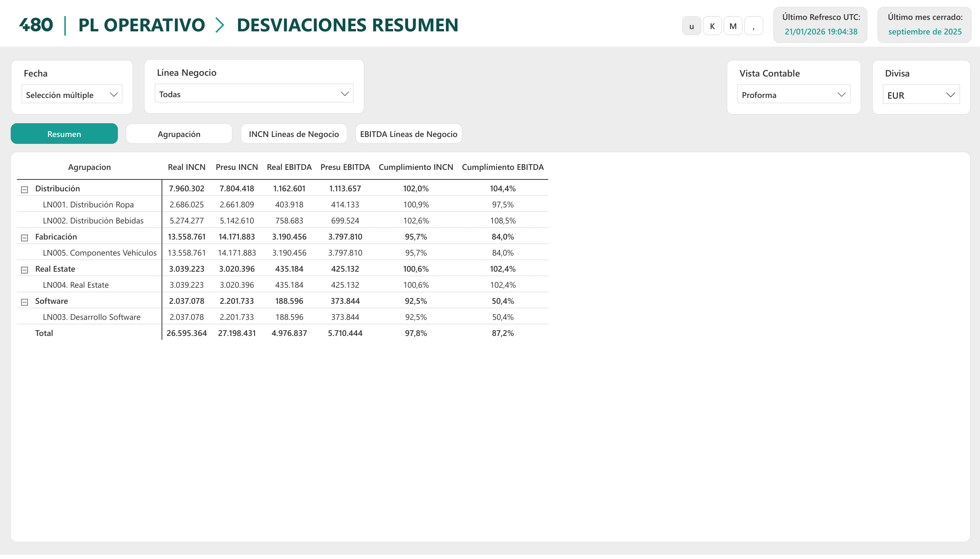Click Real Estate bold Presu EBITDA 425.132
The height and width of the screenshot is (559, 980).
pyautogui.click(x=345, y=269)
